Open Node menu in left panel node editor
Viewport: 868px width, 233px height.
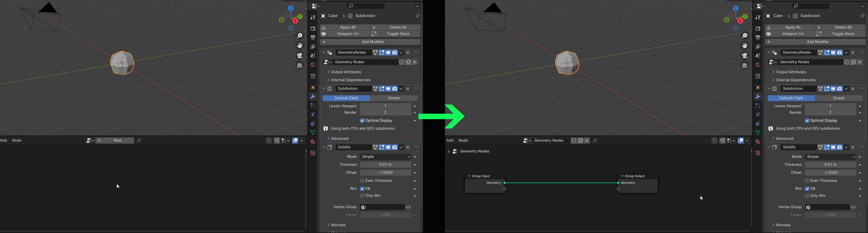17,141
